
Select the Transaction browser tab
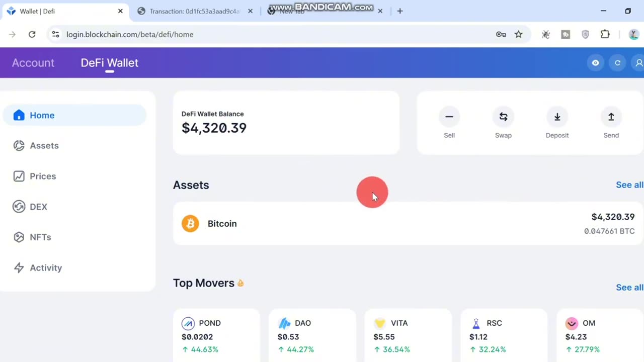click(x=195, y=11)
